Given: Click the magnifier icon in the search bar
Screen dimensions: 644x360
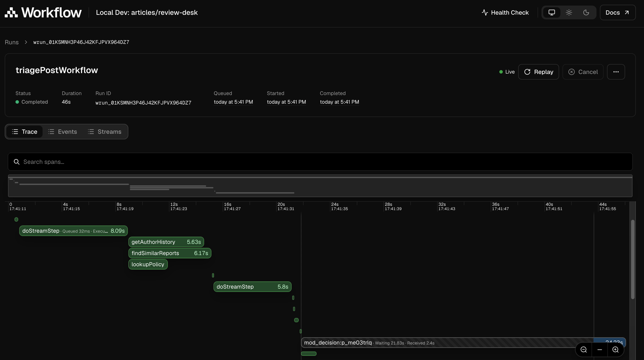Looking at the screenshot, I should (17, 162).
